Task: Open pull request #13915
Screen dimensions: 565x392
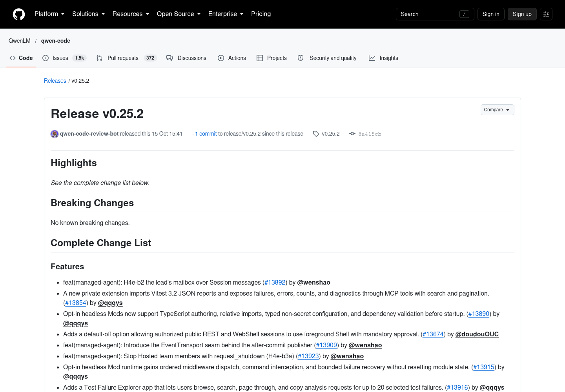Action: tap(484, 367)
